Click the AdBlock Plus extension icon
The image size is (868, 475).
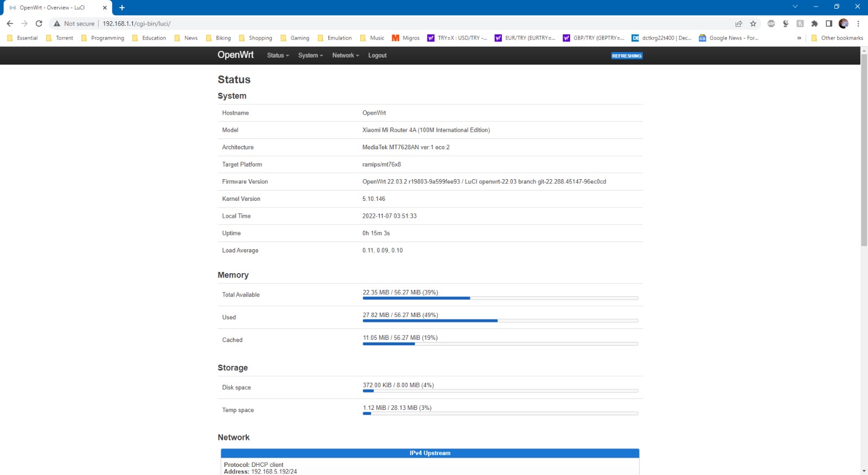coord(771,23)
